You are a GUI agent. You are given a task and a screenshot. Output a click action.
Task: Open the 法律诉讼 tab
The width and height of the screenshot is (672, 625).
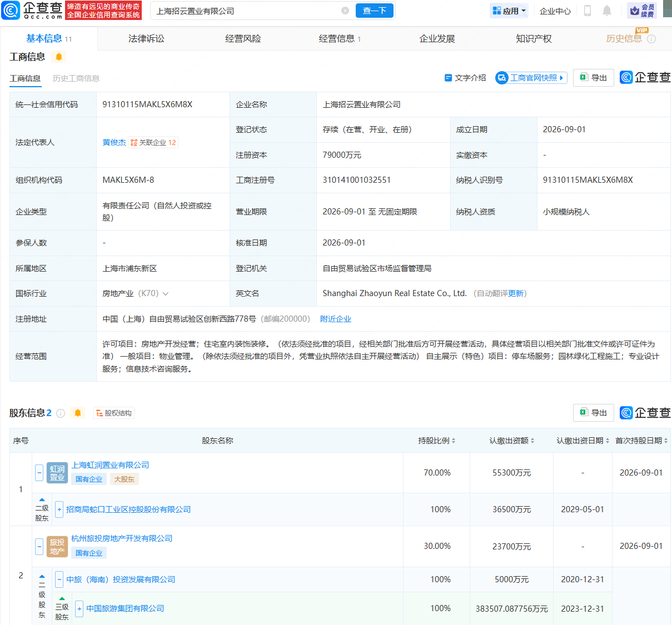point(146,38)
